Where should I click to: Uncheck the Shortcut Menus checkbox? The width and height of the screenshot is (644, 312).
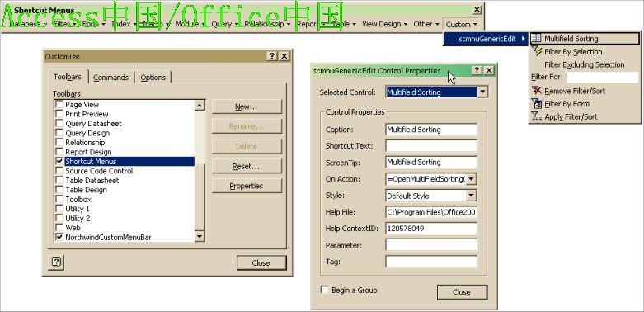[x=59, y=161]
